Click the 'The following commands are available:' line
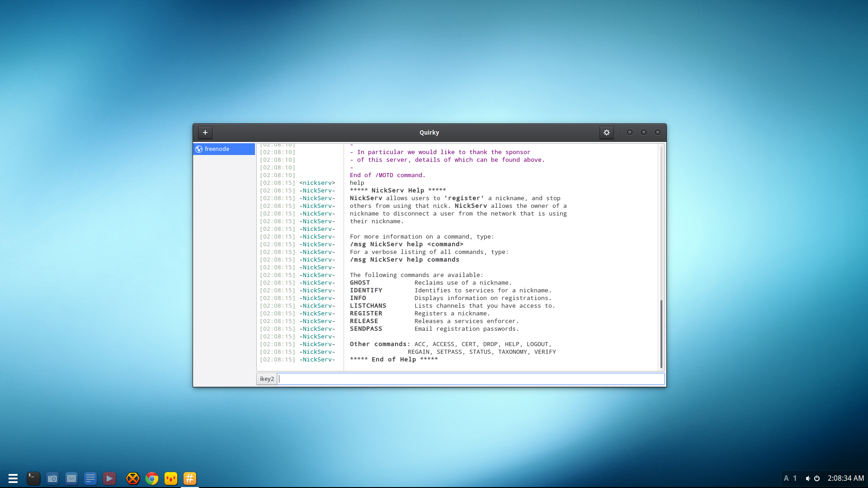This screenshot has width=868, height=488. pyautogui.click(x=416, y=275)
